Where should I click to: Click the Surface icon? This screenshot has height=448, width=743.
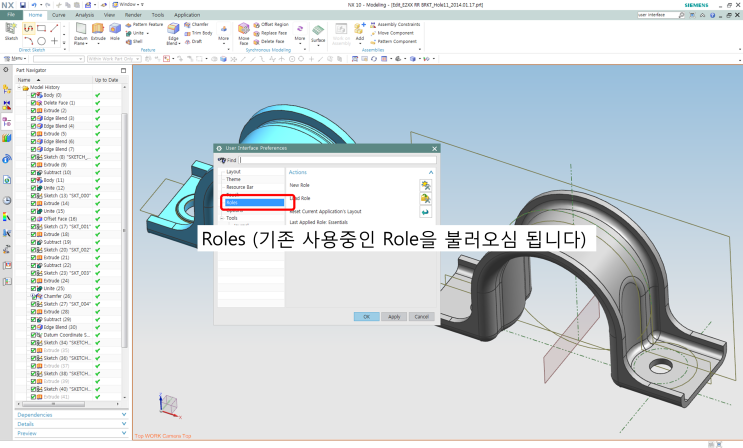point(318,31)
